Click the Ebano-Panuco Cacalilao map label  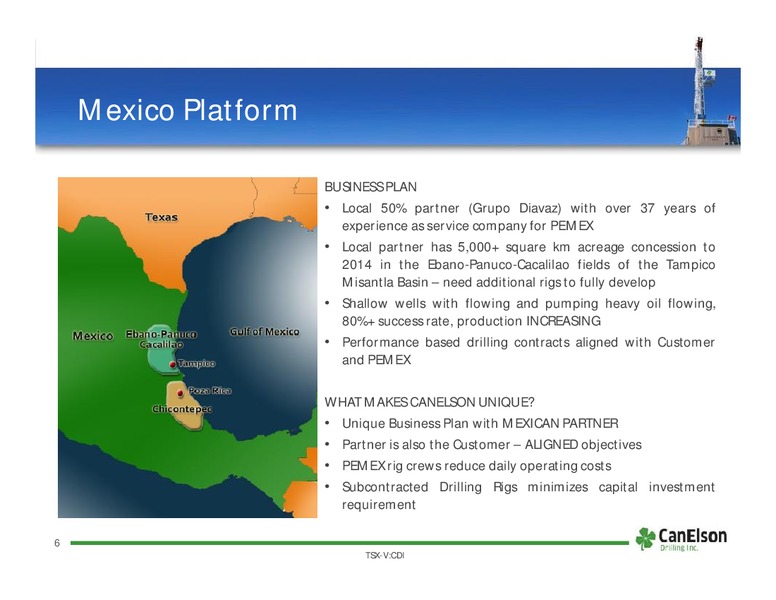click(x=161, y=339)
